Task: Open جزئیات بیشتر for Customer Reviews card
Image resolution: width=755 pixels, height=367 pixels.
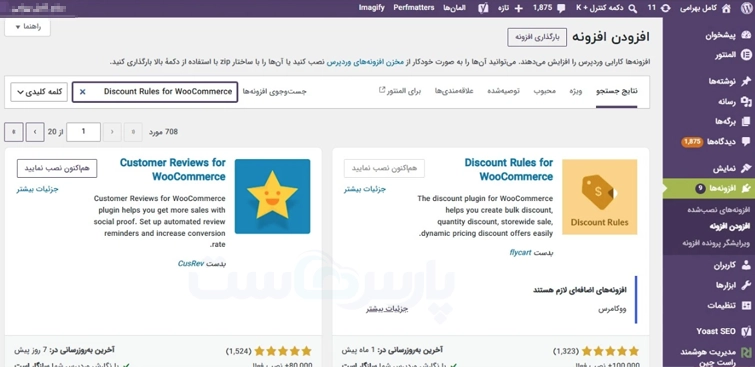Action: click(x=38, y=190)
